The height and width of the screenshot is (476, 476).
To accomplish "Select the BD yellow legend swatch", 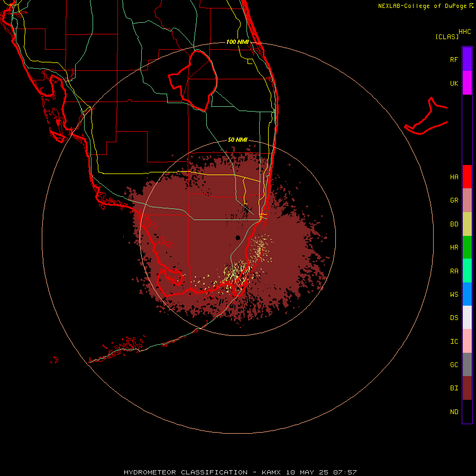I will tap(467, 224).
